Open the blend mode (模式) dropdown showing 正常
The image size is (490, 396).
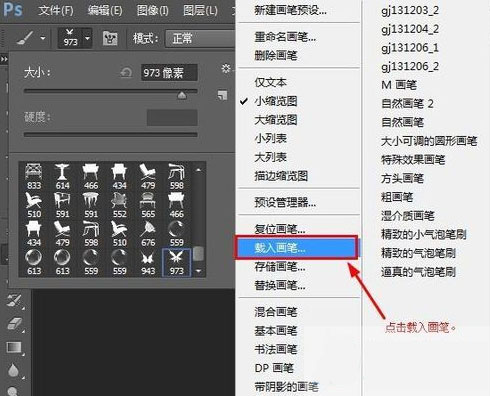click(200, 38)
